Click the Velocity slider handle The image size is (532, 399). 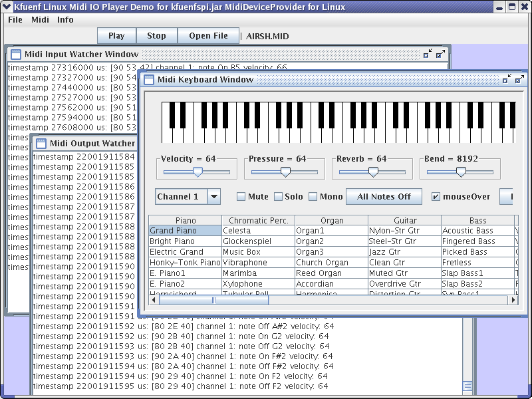198,172
